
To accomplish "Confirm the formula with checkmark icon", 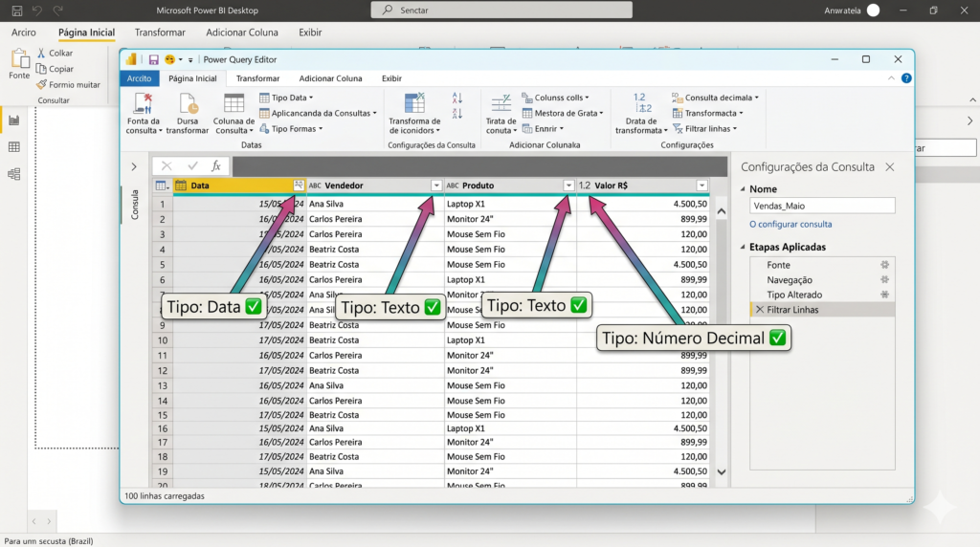I will [192, 165].
